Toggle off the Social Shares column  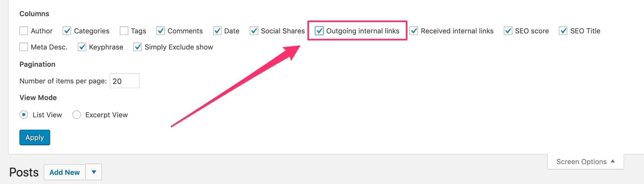click(254, 31)
